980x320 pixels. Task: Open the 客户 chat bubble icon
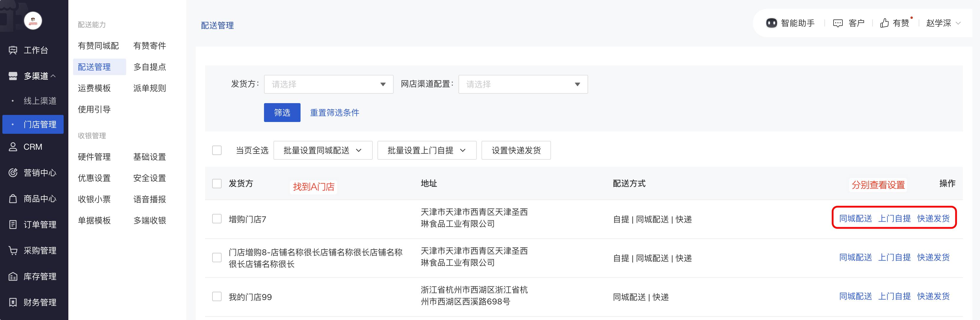838,23
